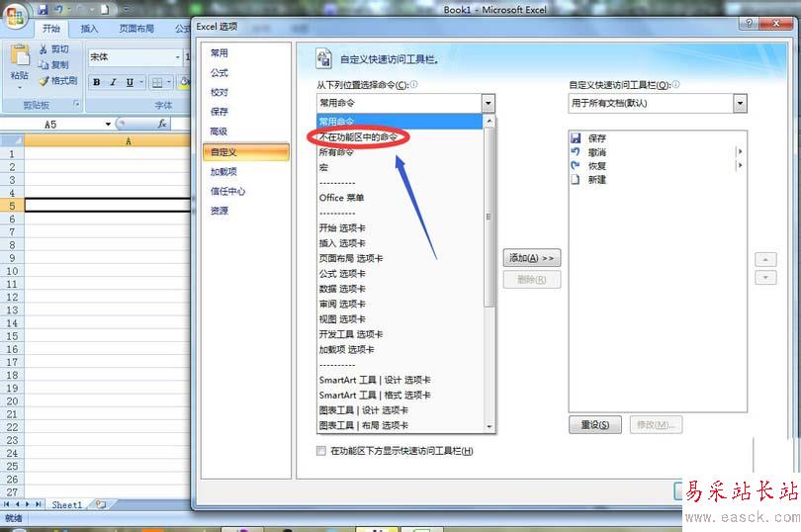Switch to the 开始 ribbon tab
Viewport: 801px width, 532px height.
51,29
